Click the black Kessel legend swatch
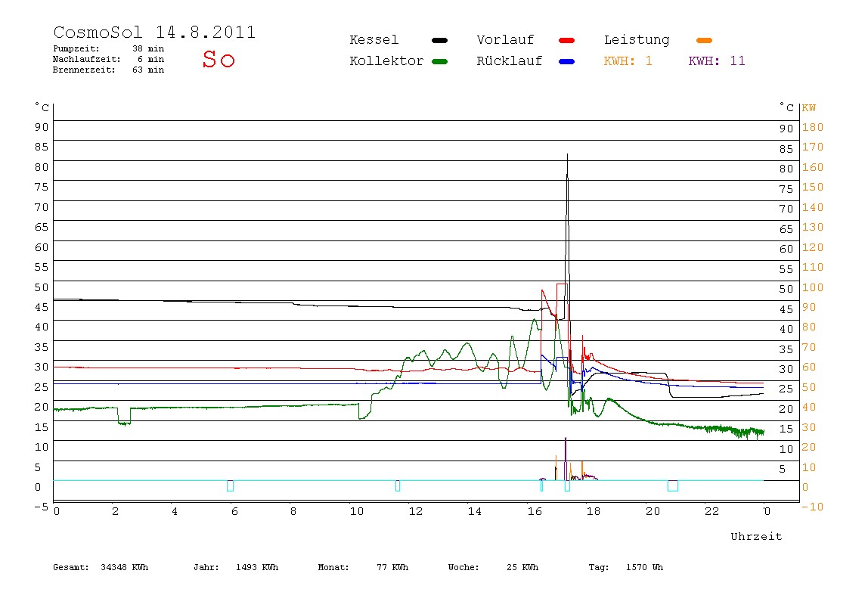Screen dimensions: 868x614 click(439, 40)
